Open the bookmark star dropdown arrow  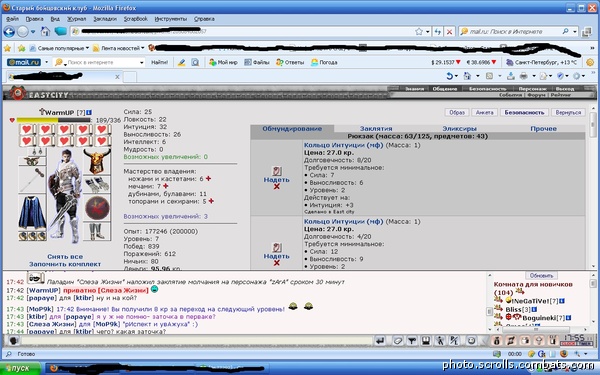428,32
